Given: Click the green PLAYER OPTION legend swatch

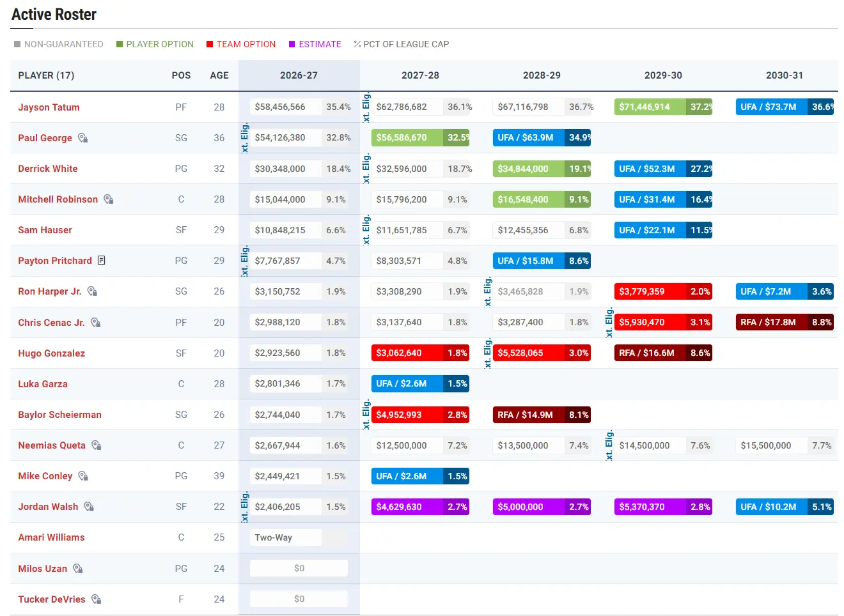Looking at the screenshot, I should [120, 44].
